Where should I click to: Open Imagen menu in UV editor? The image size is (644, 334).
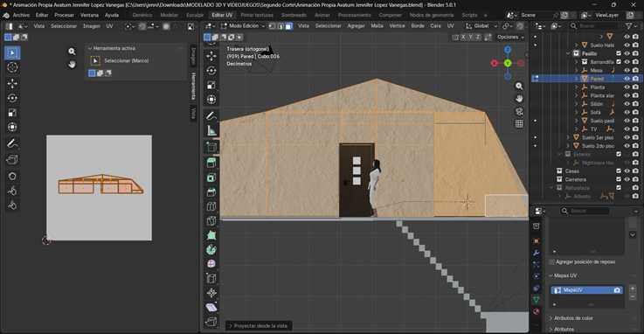pyautogui.click(x=91, y=26)
